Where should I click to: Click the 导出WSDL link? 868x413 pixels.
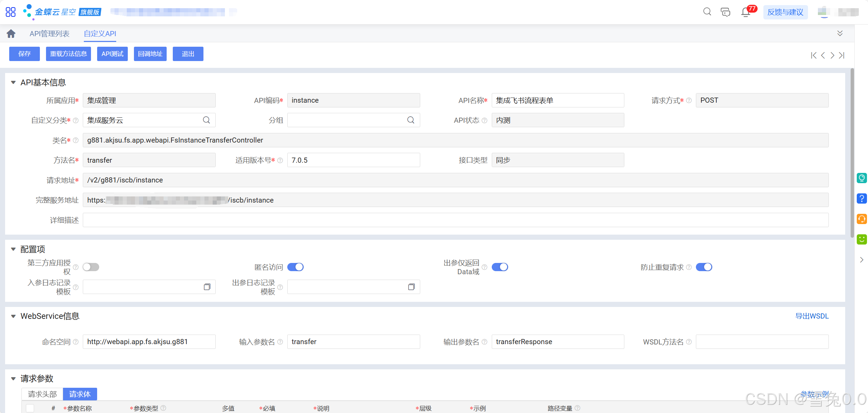[x=812, y=316]
